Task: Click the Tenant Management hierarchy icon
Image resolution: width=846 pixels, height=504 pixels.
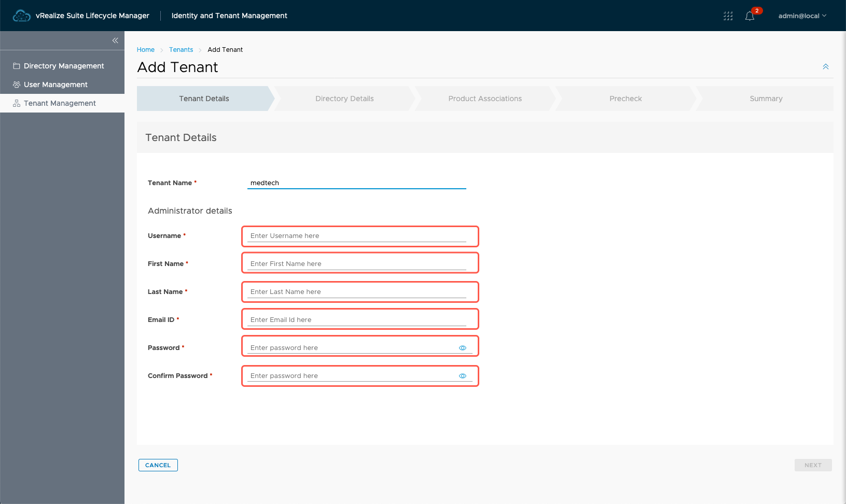Action: pos(17,103)
